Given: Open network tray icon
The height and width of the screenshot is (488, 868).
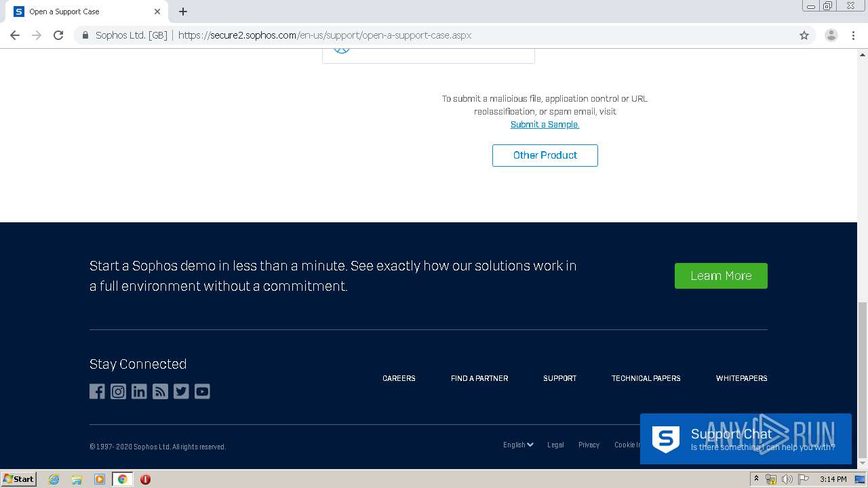Looking at the screenshot, I should [x=771, y=479].
